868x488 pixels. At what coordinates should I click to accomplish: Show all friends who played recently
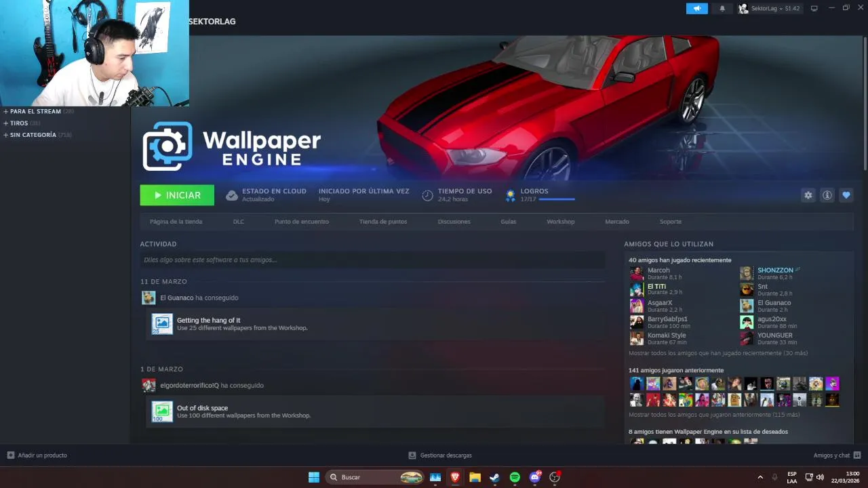(x=718, y=353)
